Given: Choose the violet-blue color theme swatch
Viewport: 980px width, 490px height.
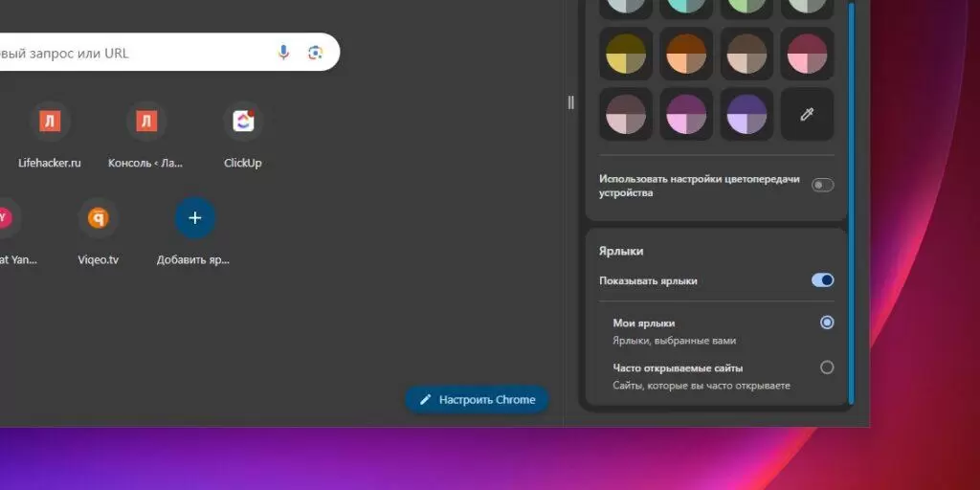Looking at the screenshot, I should (746, 115).
